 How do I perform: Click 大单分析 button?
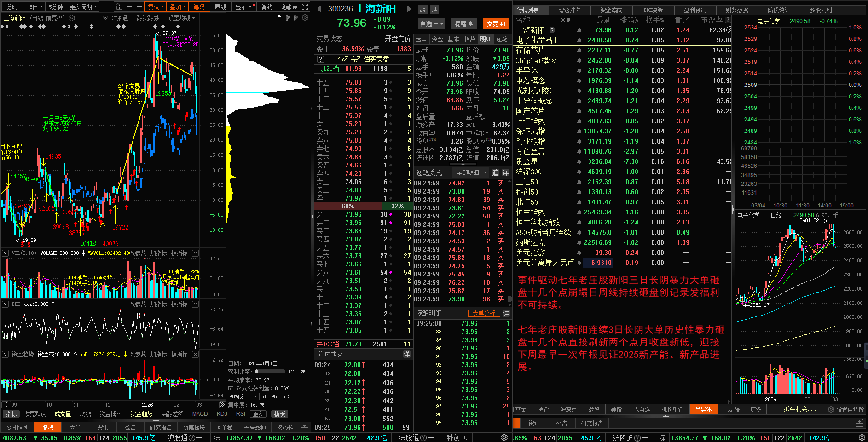[484, 313]
